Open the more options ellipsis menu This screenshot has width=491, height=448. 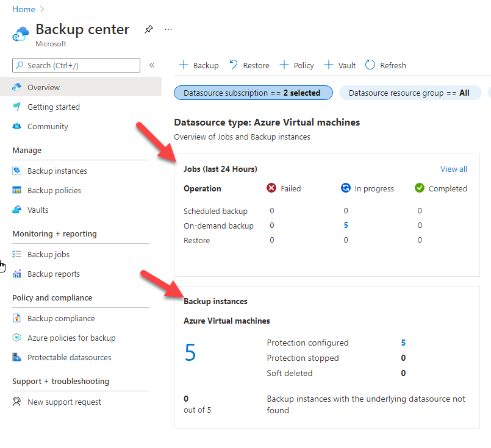(168, 29)
